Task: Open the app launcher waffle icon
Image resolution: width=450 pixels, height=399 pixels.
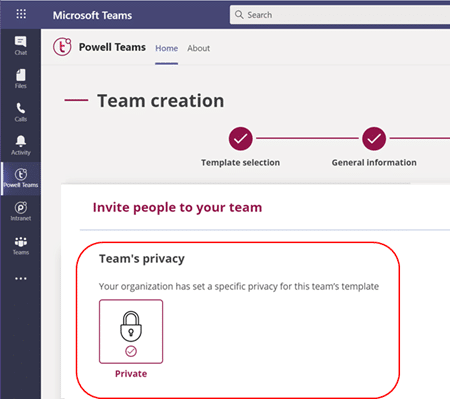Action: coord(21,14)
